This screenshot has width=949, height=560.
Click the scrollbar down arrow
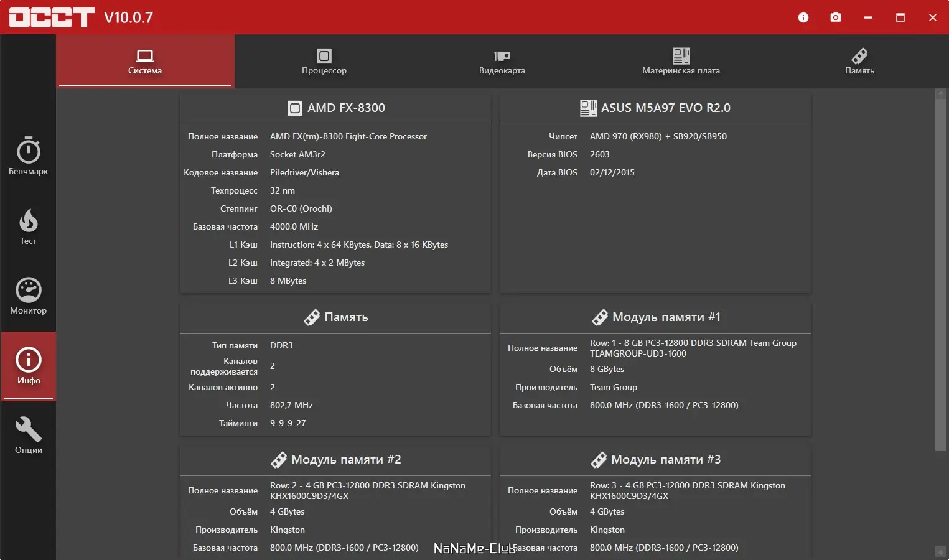(940, 552)
